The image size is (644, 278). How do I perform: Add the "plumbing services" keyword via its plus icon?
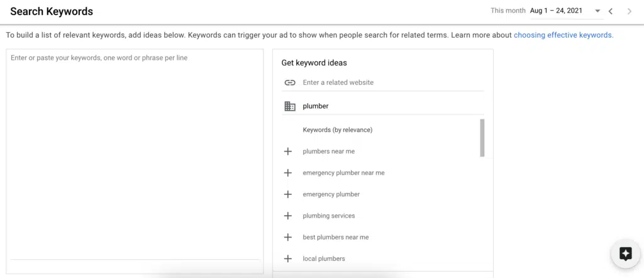pos(288,216)
